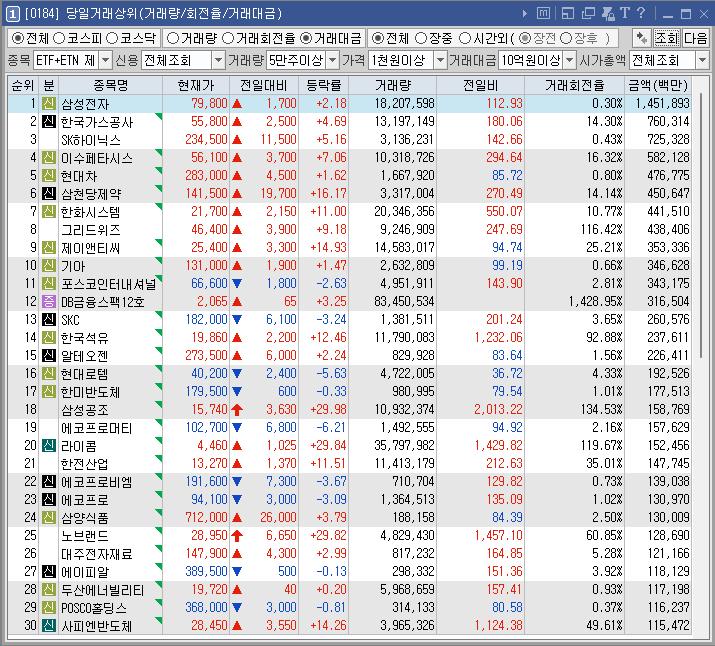Image resolution: width=715 pixels, height=646 pixels.
Task: Open the 그리드위즈 stock name
Action: click(x=90, y=230)
